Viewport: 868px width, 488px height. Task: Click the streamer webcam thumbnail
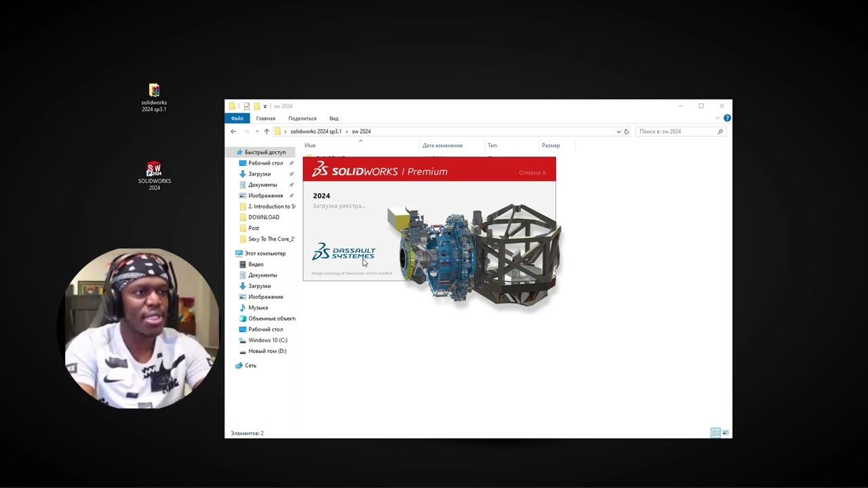pos(141,328)
